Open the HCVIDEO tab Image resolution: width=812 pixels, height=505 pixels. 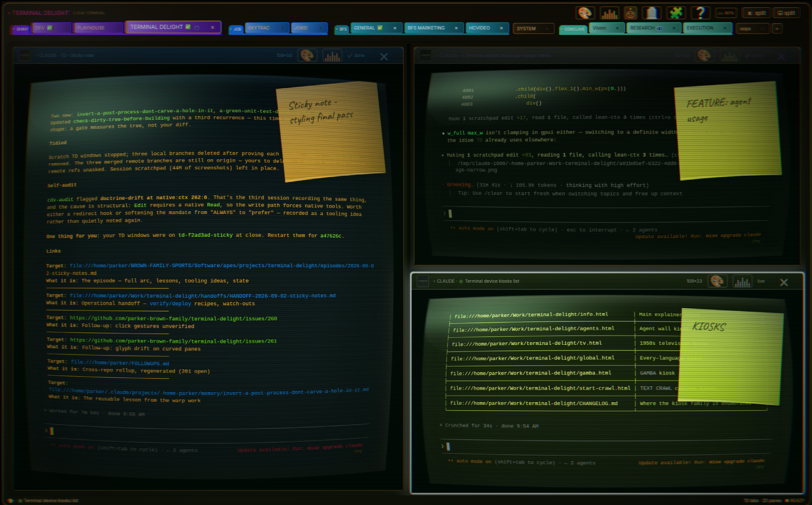pos(487,28)
